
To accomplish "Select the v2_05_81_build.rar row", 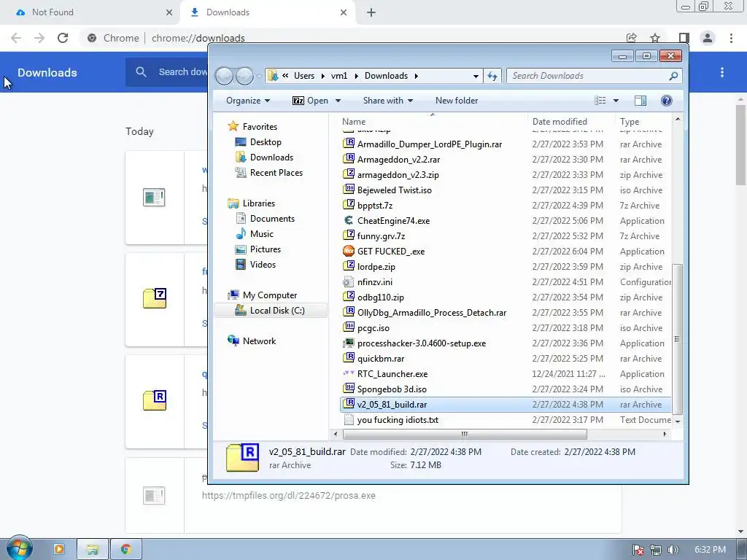I will (506, 404).
